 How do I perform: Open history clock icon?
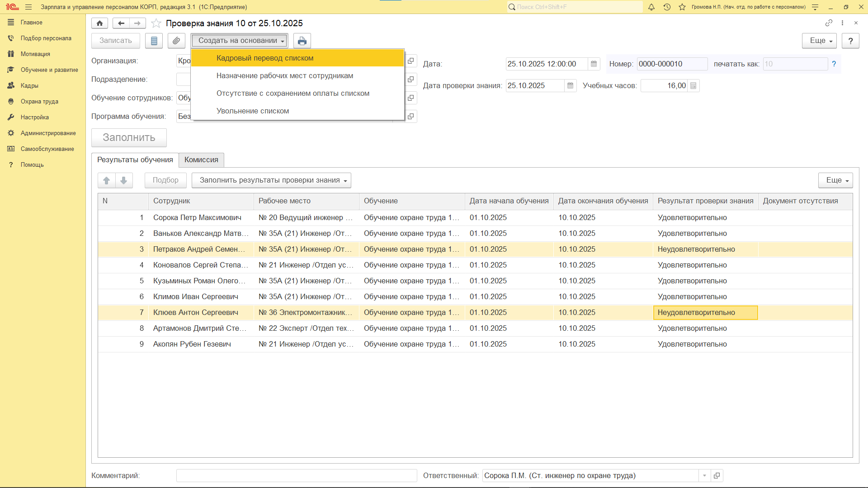tap(667, 7)
